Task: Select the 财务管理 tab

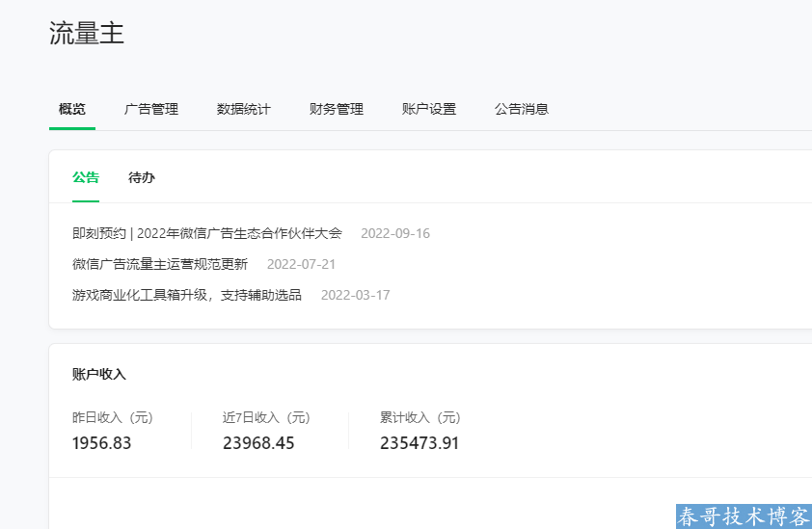Action: pyautogui.click(x=337, y=109)
